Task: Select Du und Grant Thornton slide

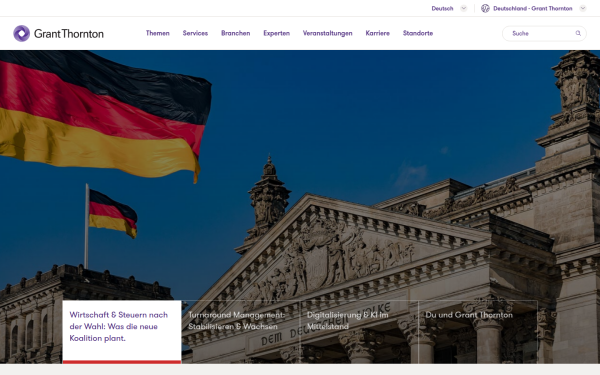Action: (x=478, y=331)
